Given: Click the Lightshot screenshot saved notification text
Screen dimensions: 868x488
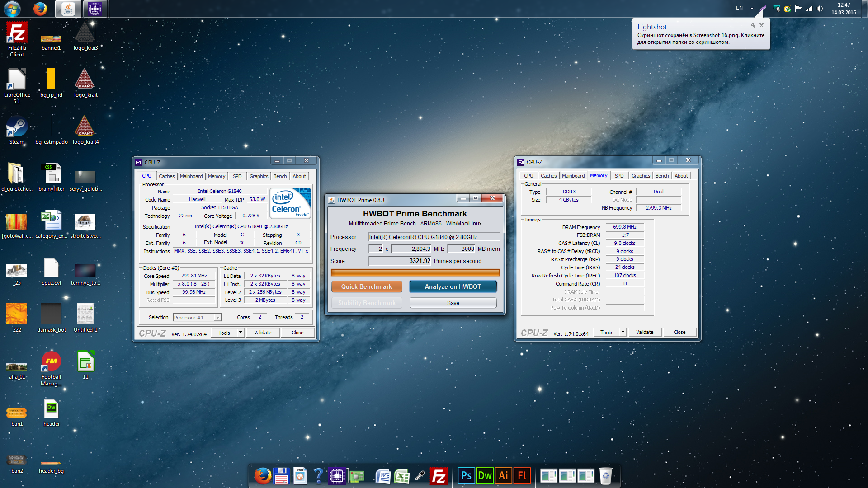Looking at the screenshot, I should (701, 38).
